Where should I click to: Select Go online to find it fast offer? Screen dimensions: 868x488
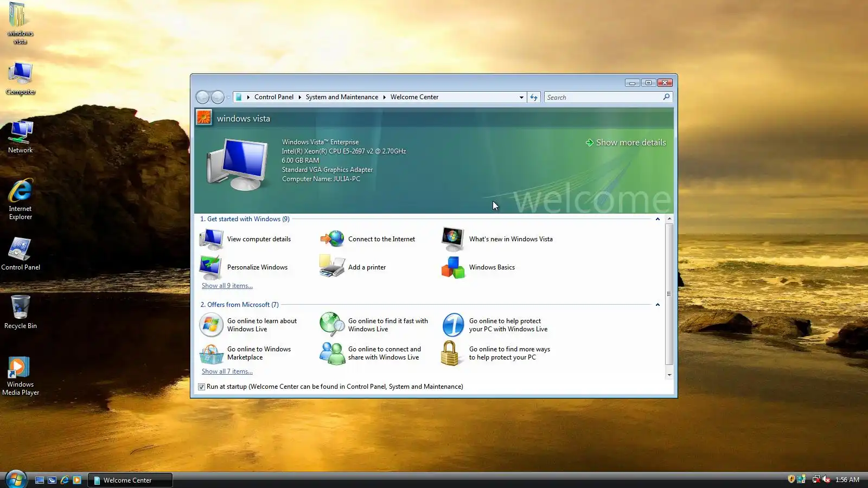coord(374,325)
